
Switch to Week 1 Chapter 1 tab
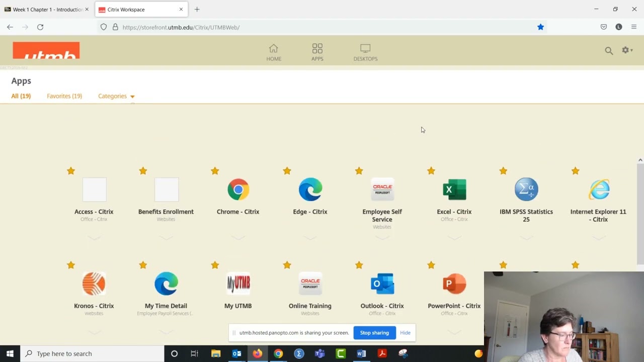(x=47, y=10)
